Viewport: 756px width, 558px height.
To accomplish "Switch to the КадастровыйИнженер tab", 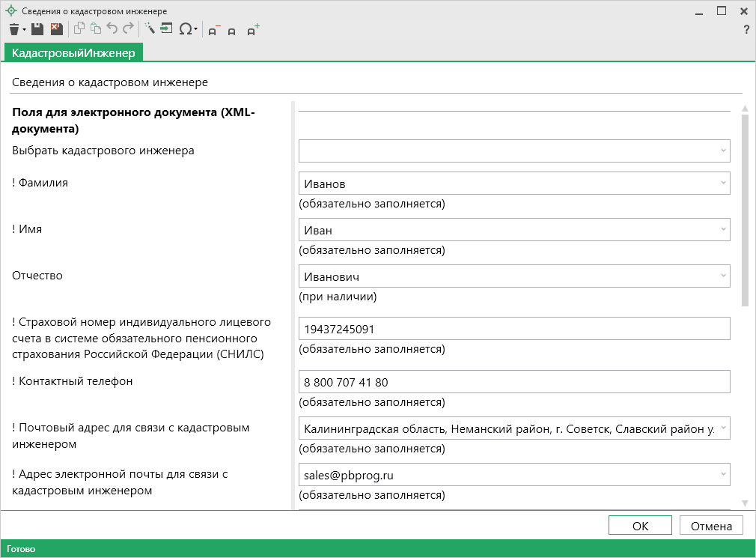I will (x=73, y=52).
